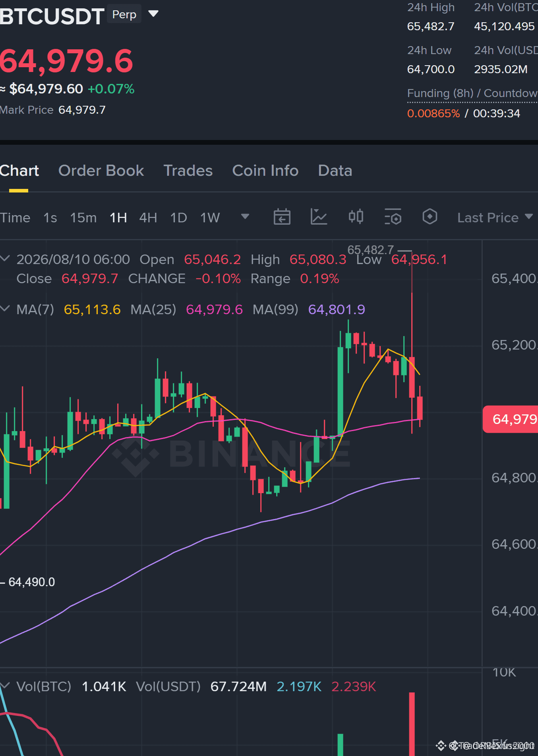Switch to the Trades tab

pyautogui.click(x=188, y=171)
